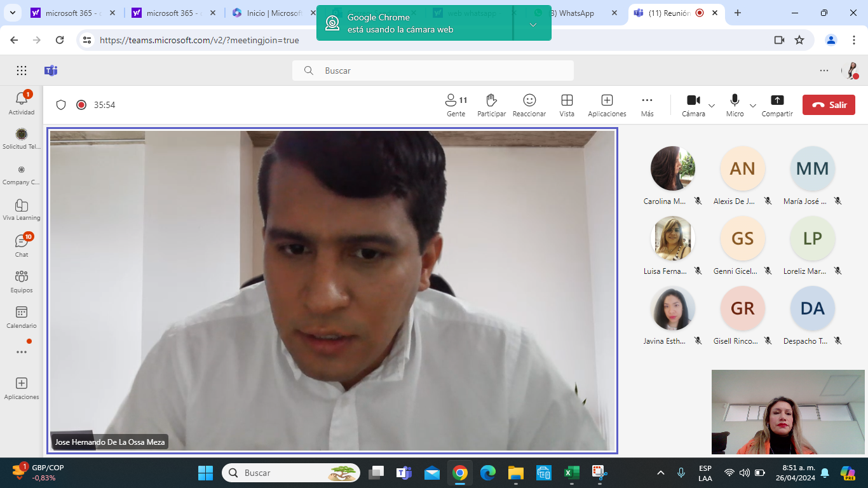
Task: Click the meeting shield privacy icon
Action: coord(61,105)
